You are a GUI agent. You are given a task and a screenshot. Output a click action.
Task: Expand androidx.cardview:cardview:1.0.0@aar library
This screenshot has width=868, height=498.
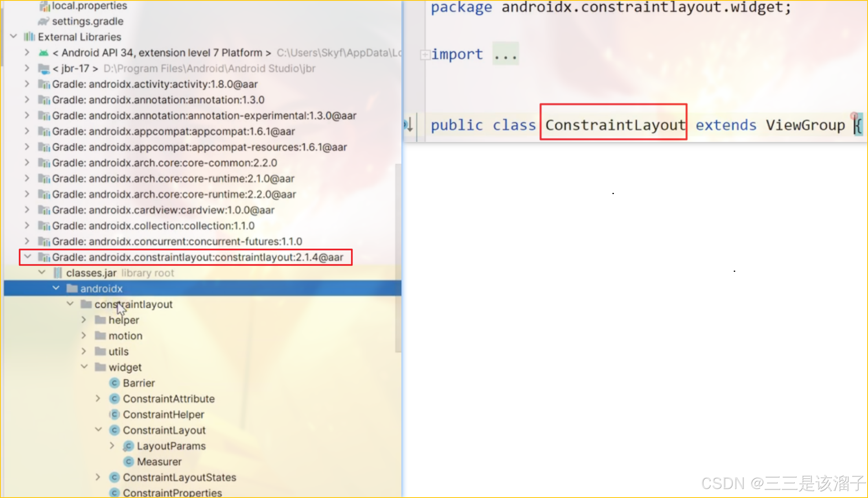[x=27, y=210]
